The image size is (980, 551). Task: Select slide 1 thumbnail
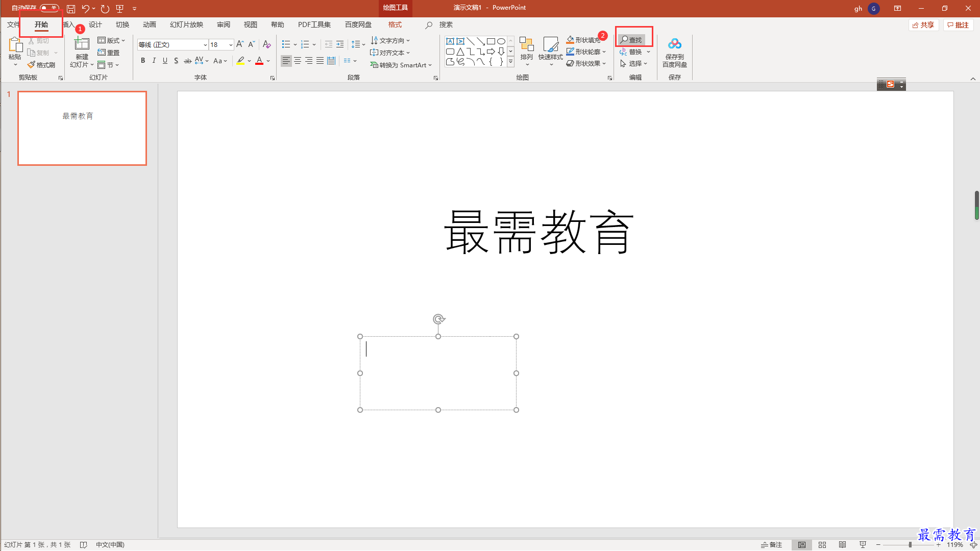click(x=82, y=128)
